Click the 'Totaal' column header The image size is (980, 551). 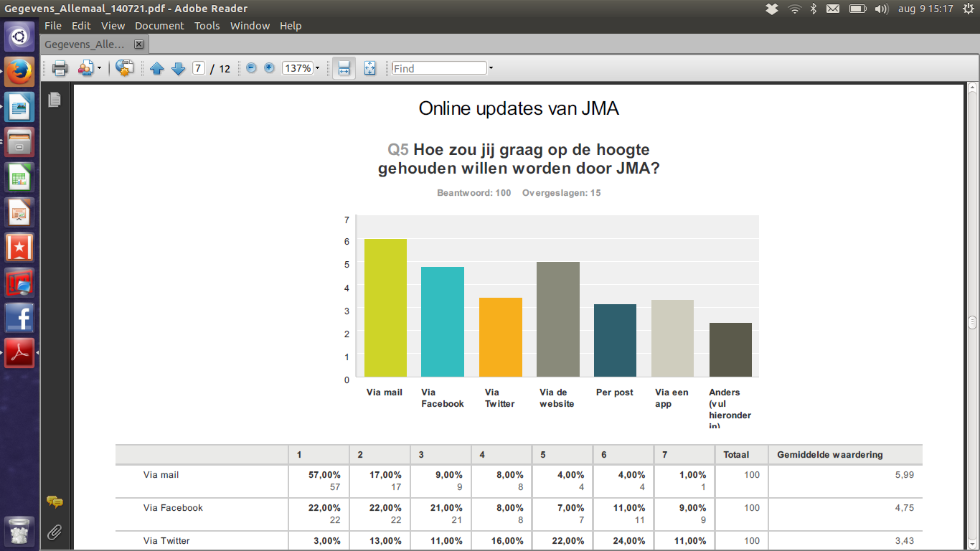(736, 455)
